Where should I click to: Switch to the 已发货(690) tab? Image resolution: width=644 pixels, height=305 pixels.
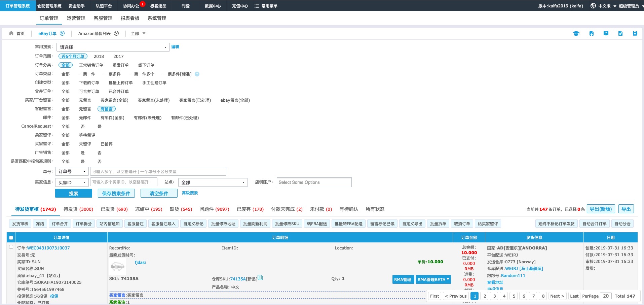tap(114, 209)
